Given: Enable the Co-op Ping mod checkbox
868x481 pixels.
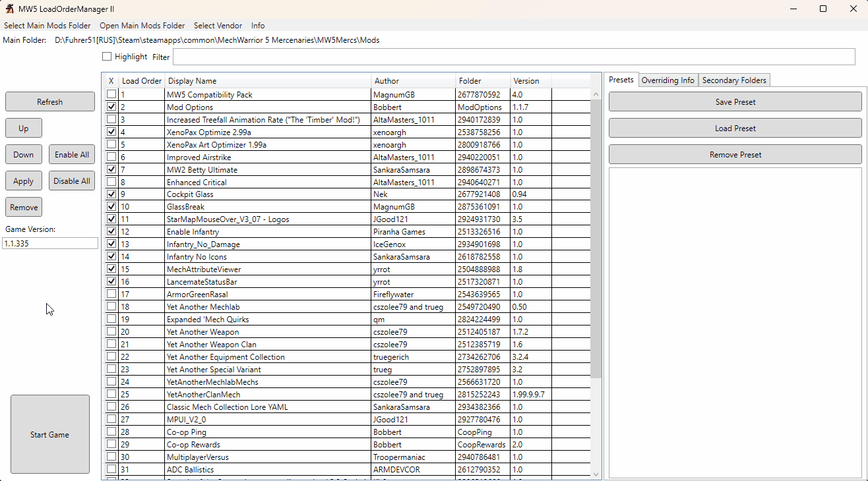Looking at the screenshot, I should 111,432.
